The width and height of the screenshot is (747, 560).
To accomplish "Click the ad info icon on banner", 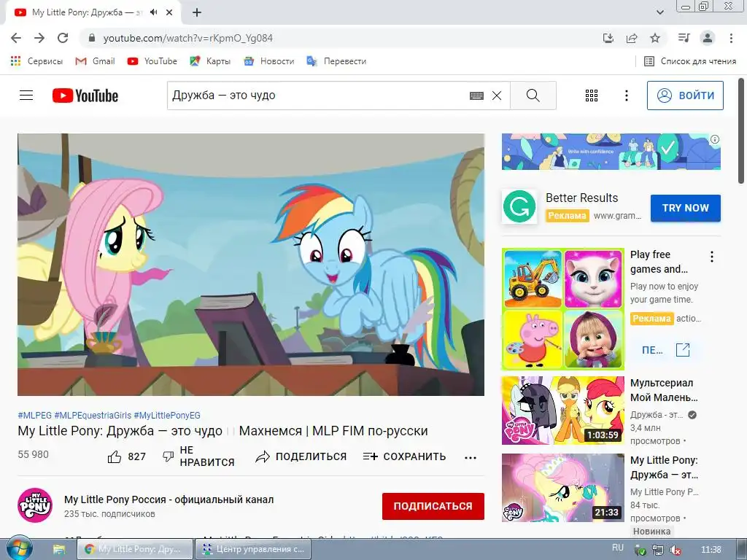I will coord(715,139).
